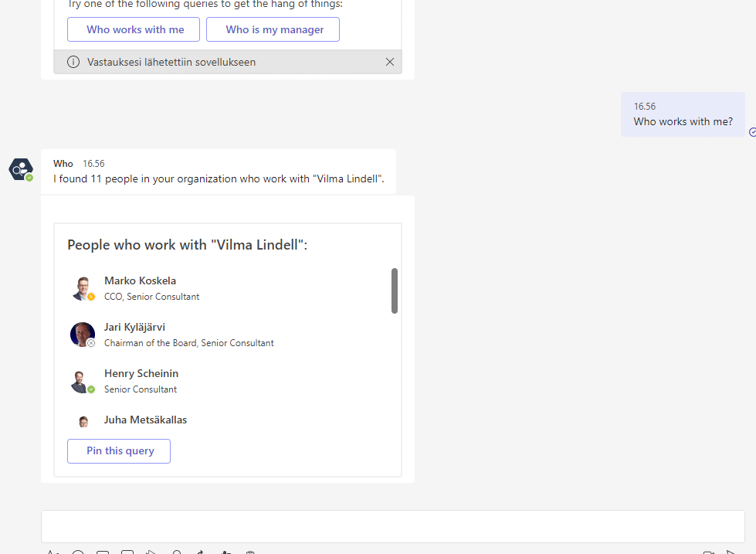Click Marko Koskela's profile picture
The image size is (756, 554).
(x=83, y=287)
